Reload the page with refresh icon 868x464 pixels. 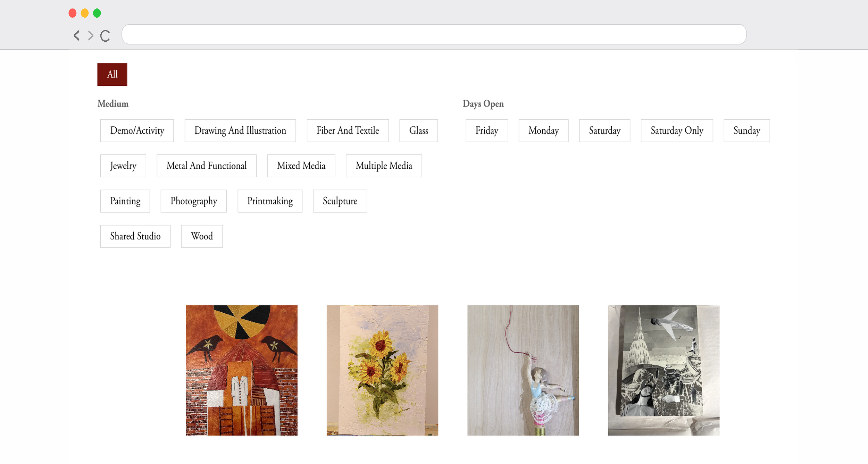[x=105, y=35]
